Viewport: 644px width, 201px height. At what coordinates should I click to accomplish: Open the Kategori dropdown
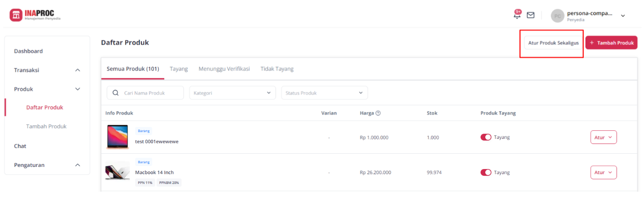(233, 93)
